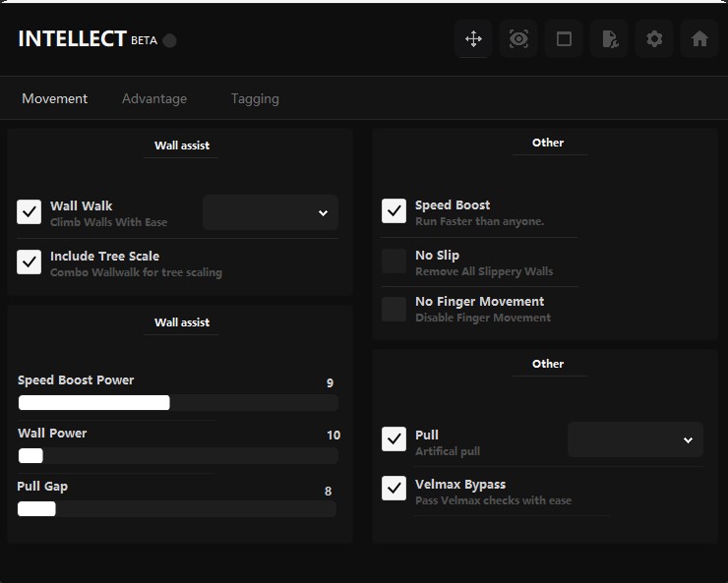Adjust the Speed Boost Power slider

coord(178,402)
